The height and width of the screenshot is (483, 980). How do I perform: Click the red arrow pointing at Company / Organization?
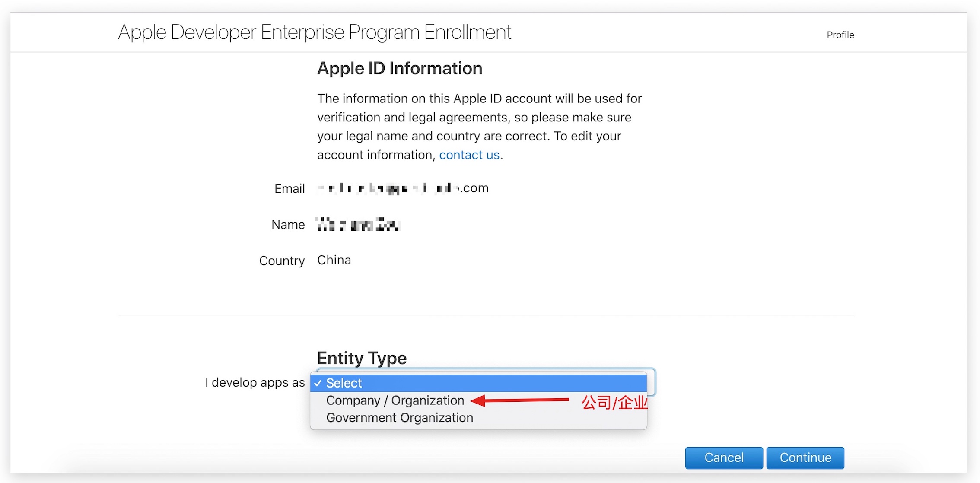point(519,400)
